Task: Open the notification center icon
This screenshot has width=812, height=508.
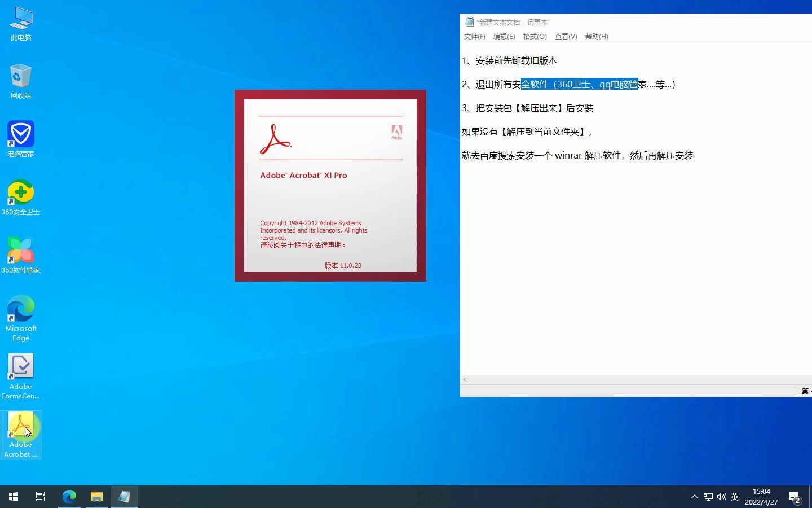Action: (795, 497)
